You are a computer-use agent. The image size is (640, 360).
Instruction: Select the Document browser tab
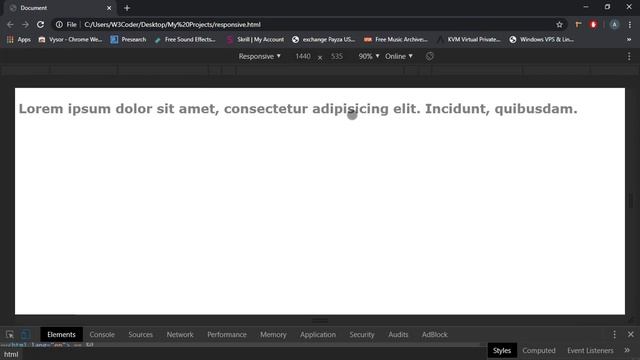coord(60,8)
